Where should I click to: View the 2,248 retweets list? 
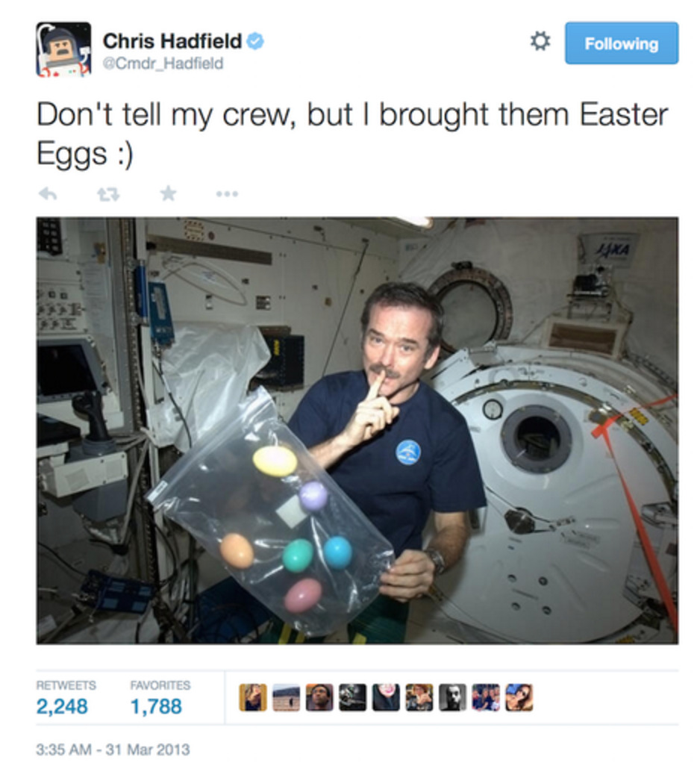(x=62, y=697)
